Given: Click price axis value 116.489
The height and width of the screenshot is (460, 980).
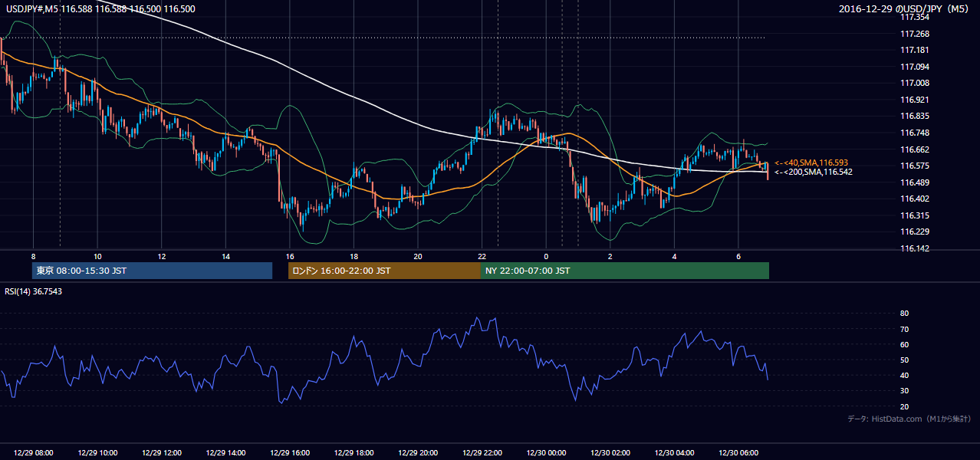Looking at the screenshot, I should click(914, 182).
